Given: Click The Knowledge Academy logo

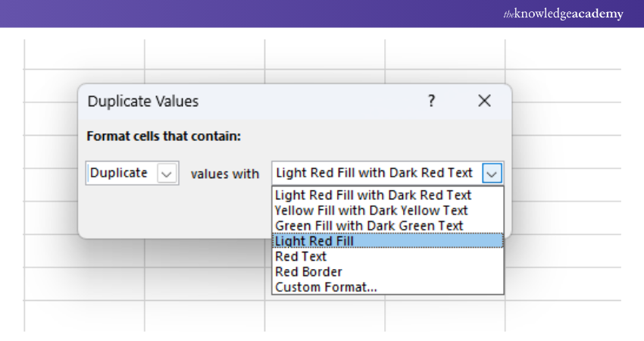Looking at the screenshot, I should pos(563,14).
